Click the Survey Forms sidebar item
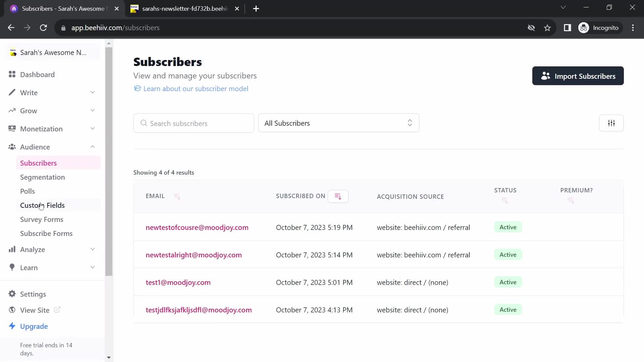The width and height of the screenshot is (644, 362). coord(42,219)
